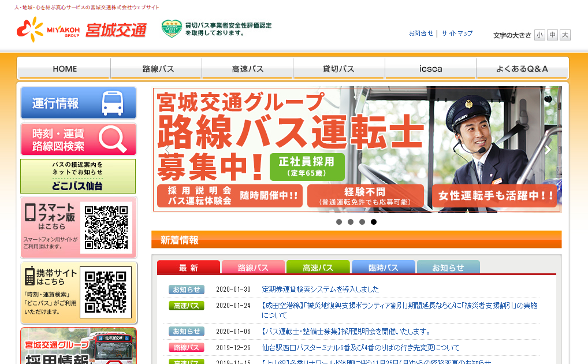Switch to 最新 news tab

[x=188, y=267]
